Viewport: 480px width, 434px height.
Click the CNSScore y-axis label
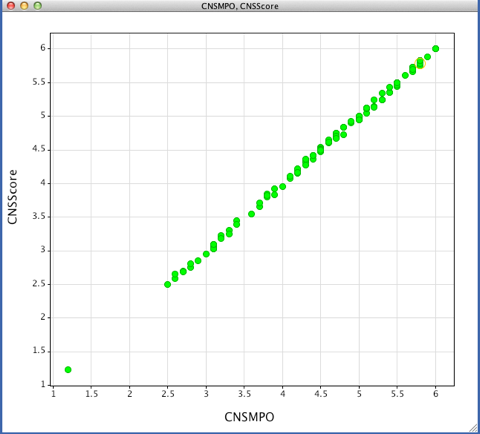(12, 197)
